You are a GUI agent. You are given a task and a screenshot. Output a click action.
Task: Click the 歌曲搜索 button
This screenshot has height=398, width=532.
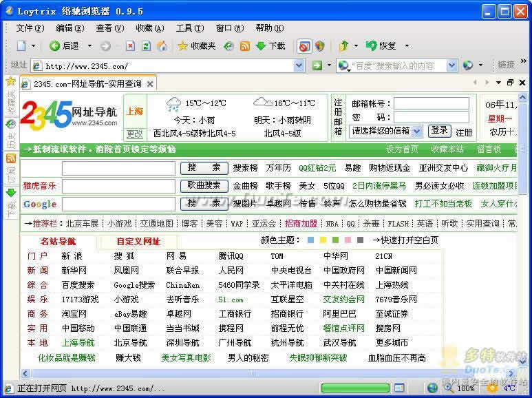tap(204, 185)
